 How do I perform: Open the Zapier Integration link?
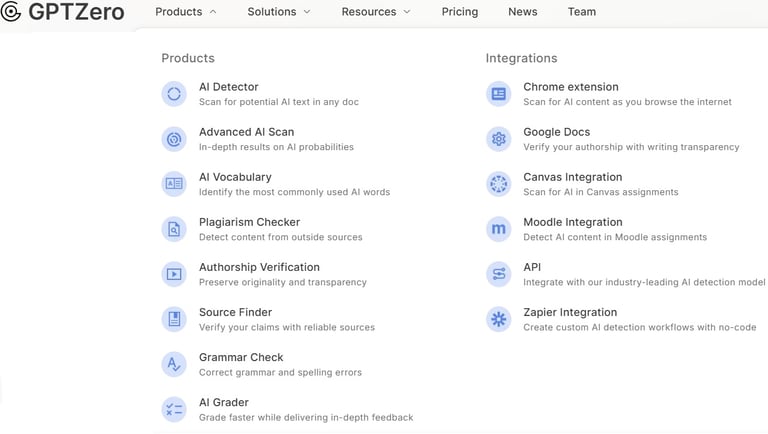point(570,312)
